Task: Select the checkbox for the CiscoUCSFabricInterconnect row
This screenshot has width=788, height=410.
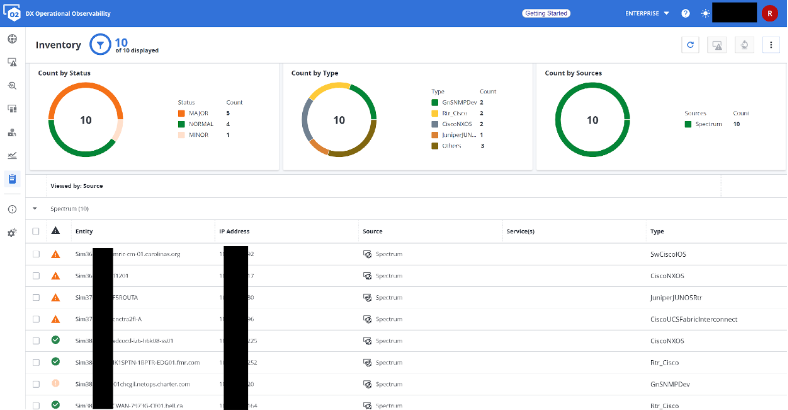Action: (x=36, y=319)
